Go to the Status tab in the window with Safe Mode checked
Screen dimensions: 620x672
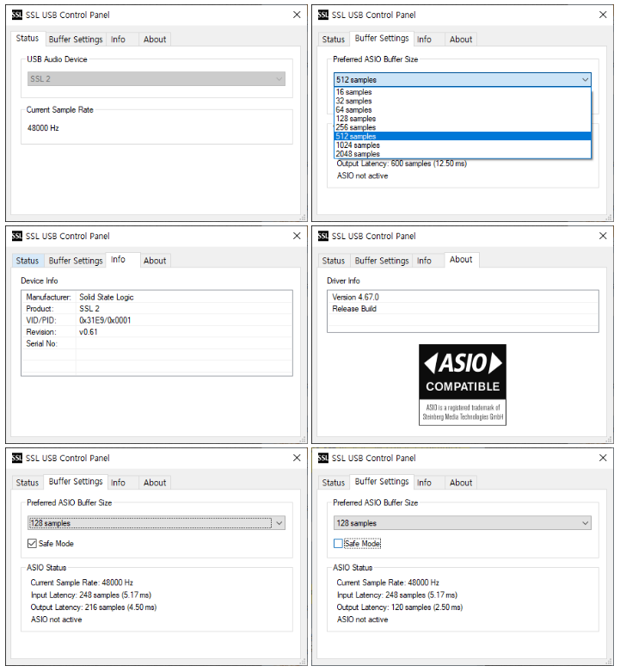(28, 483)
